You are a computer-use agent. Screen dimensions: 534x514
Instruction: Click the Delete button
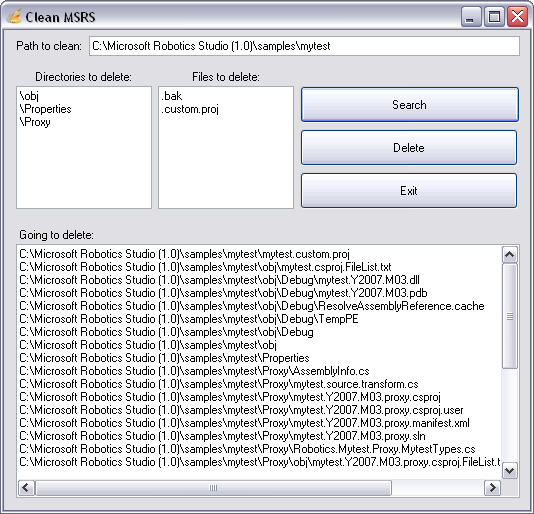409,147
